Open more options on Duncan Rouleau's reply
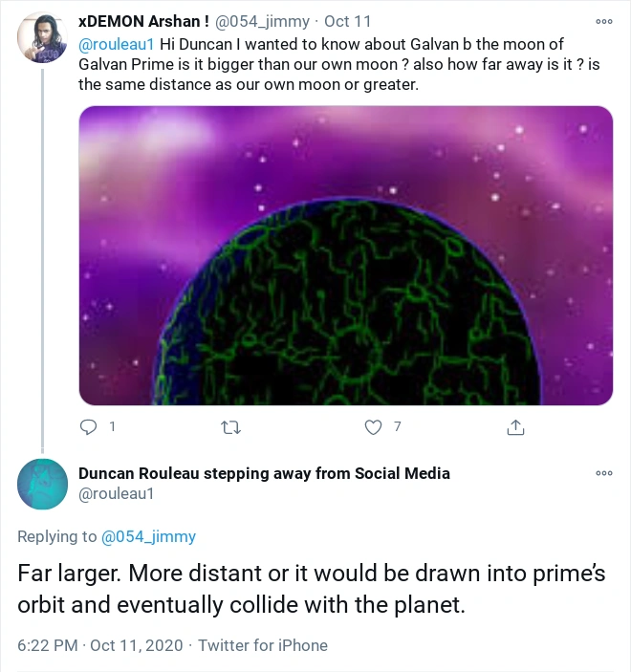The height and width of the screenshot is (672, 631). 603,473
